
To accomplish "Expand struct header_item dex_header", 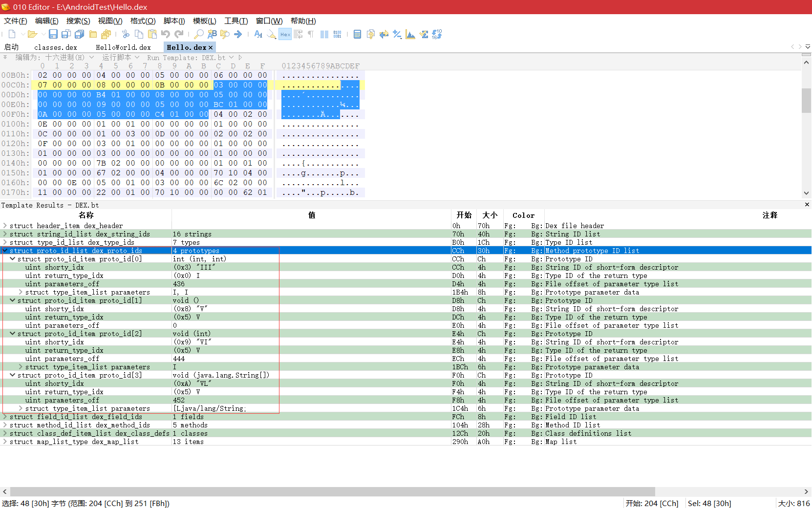I will pyautogui.click(x=5, y=226).
